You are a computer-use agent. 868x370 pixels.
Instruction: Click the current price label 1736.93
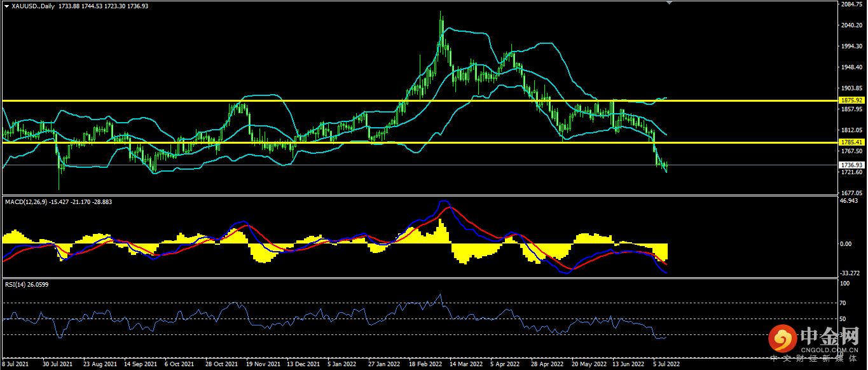coord(851,165)
